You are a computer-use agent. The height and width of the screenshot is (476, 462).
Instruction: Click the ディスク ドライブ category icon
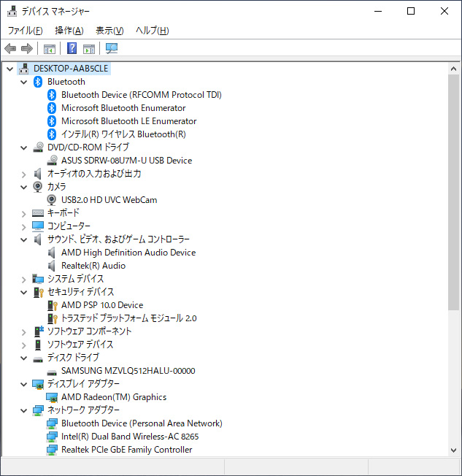(38, 359)
